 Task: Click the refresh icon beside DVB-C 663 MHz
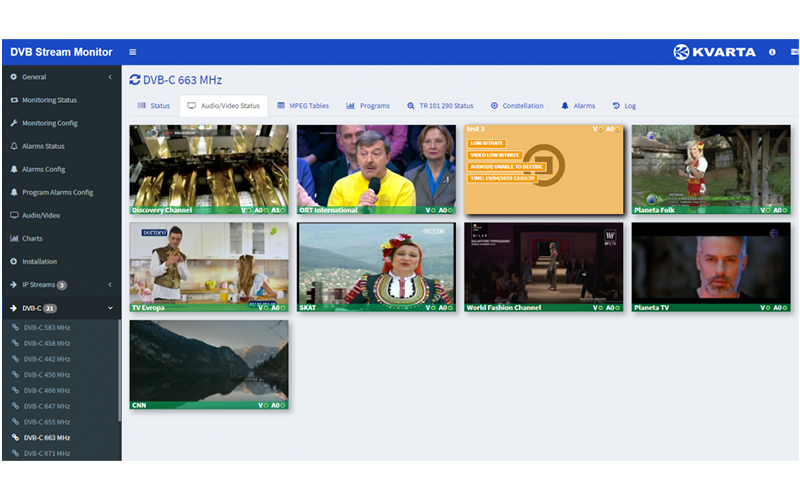point(135,80)
